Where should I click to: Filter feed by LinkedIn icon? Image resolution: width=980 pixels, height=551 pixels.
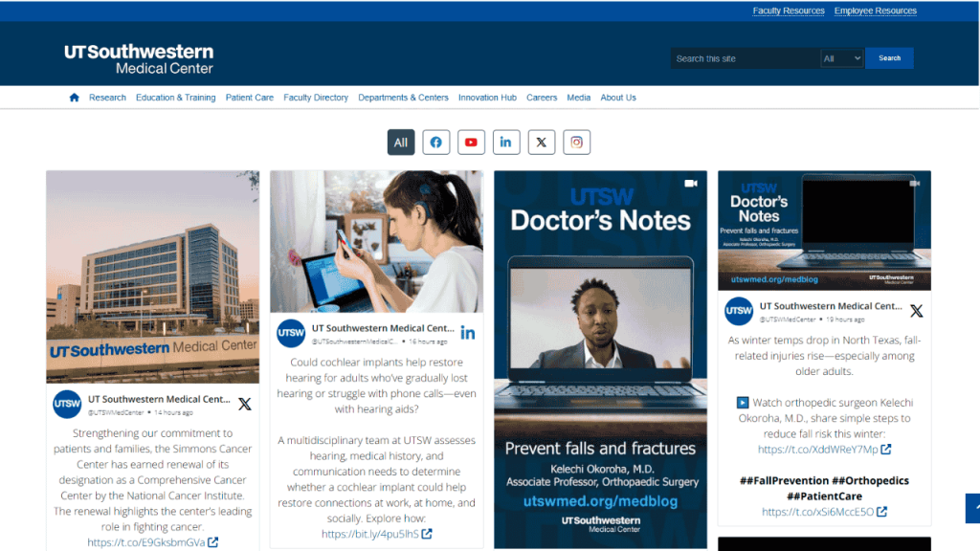click(506, 143)
